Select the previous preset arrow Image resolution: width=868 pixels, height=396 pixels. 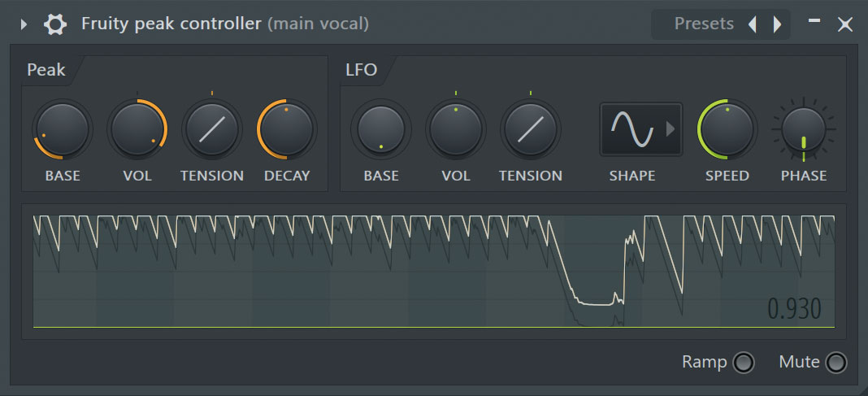tap(753, 24)
